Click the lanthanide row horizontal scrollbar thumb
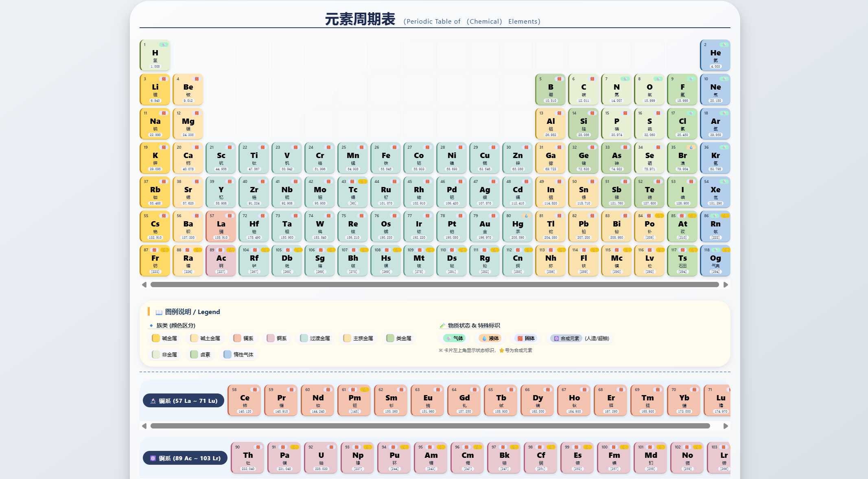Image resolution: width=868 pixels, height=479 pixels. (430, 426)
